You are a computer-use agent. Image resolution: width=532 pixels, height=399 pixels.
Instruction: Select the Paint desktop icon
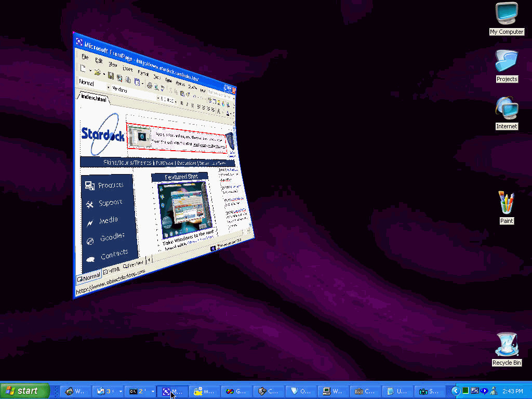pyautogui.click(x=507, y=208)
